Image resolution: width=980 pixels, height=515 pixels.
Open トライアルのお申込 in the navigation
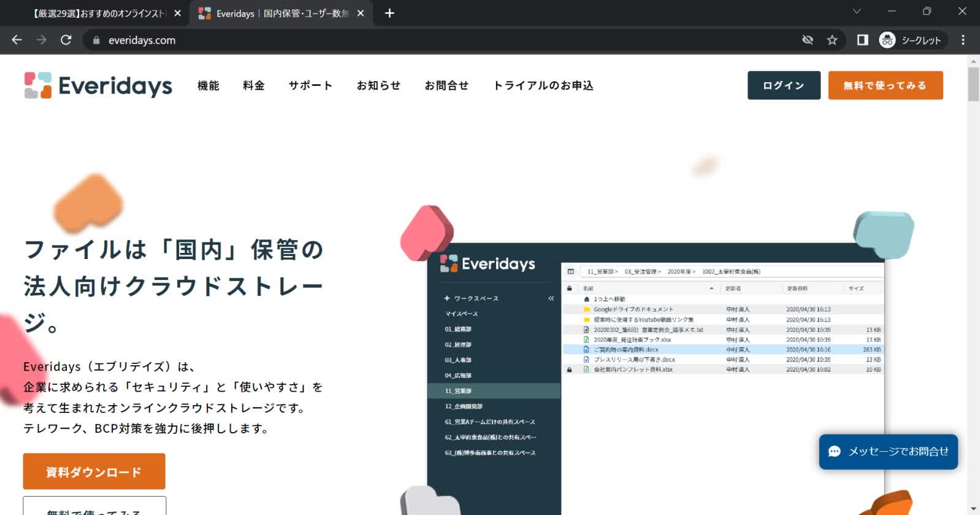click(543, 85)
